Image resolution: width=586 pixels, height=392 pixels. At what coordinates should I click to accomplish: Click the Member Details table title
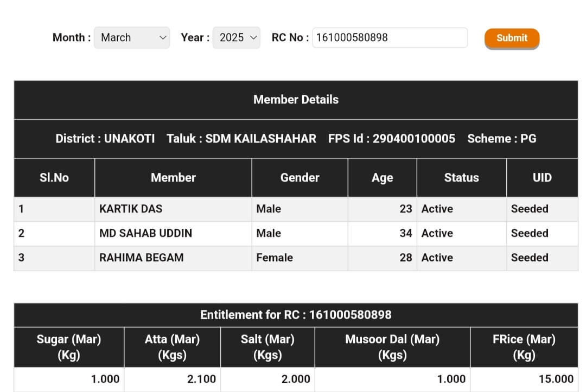(296, 100)
